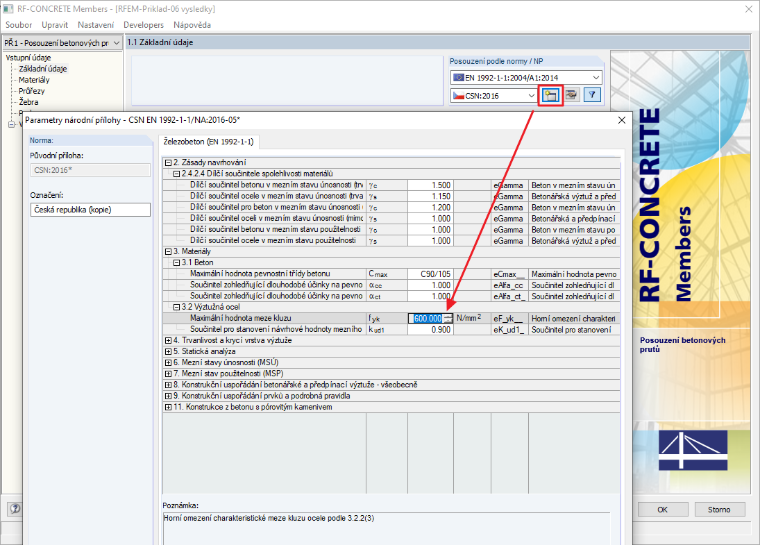Click the αcc value 1.000 cell
Image resolution: width=760 pixels, height=545 pixels.
tap(430, 285)
